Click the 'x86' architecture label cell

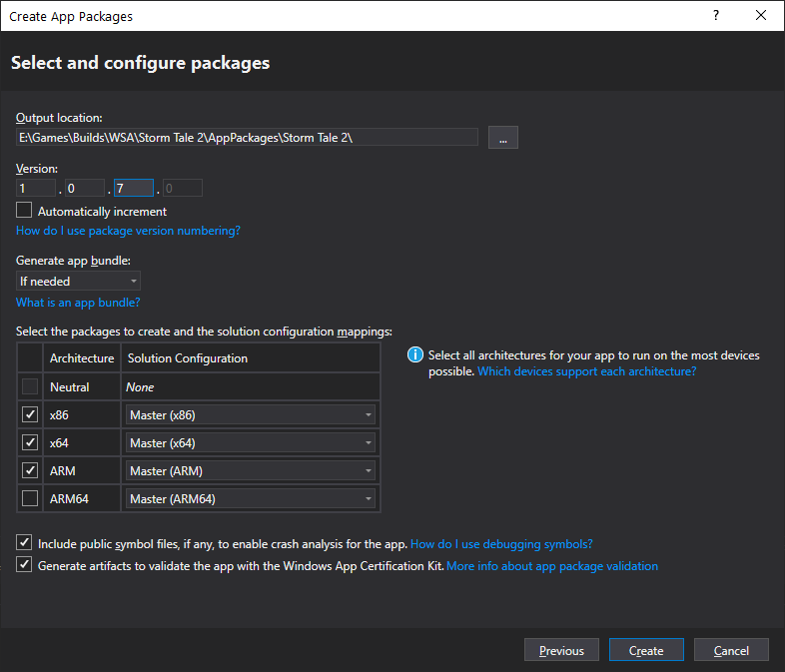point(82,414)
